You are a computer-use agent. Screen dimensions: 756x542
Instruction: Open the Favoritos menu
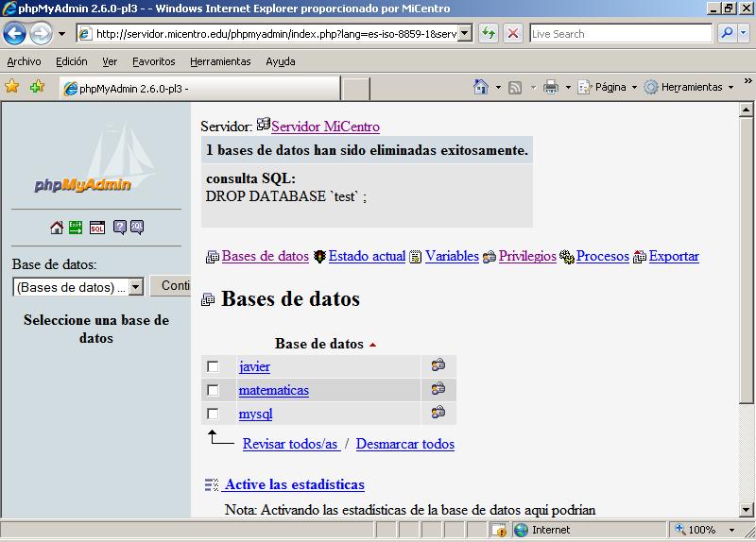(153, 61)
